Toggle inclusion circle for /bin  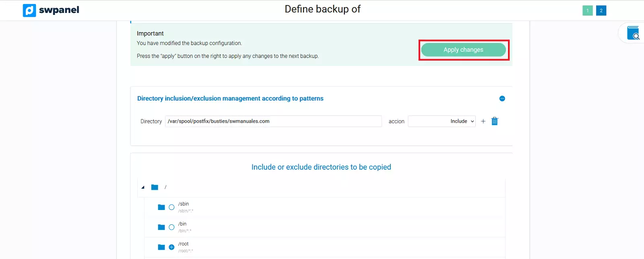coord(171,227)
